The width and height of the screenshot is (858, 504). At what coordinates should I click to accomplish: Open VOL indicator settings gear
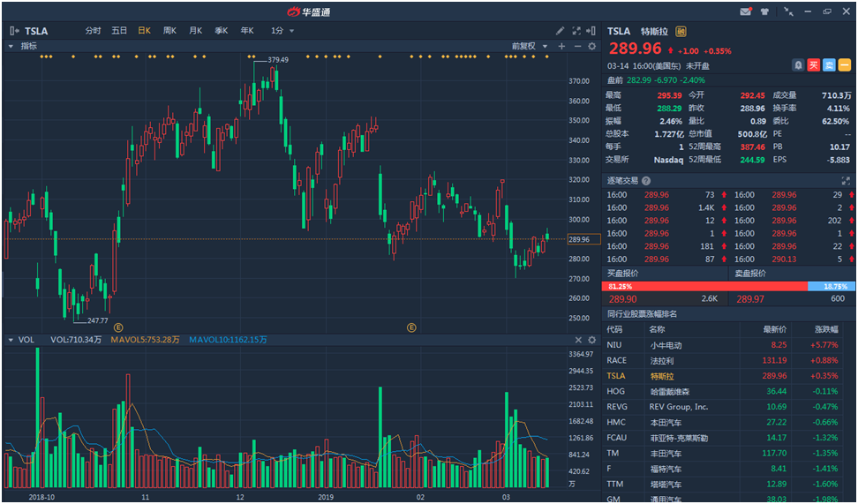(x=591, y=340)
